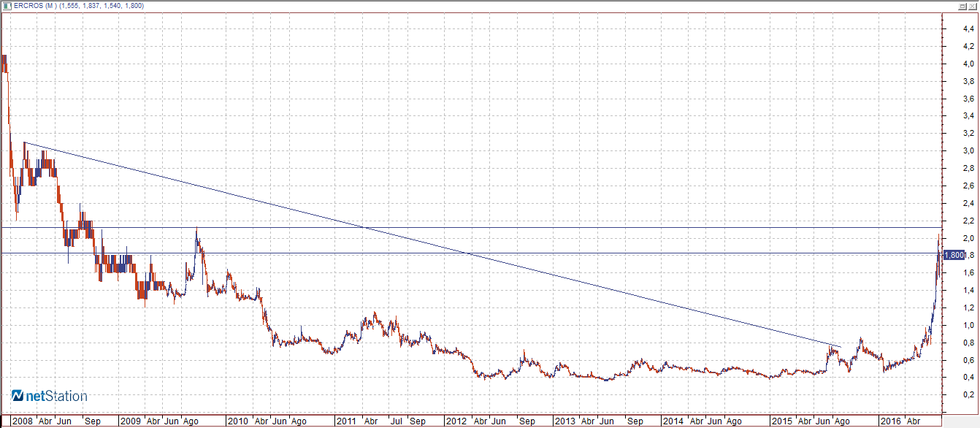980x428 pixels.
Task: Click the ERCROS (M) chart title text
Action: point(37,5)
